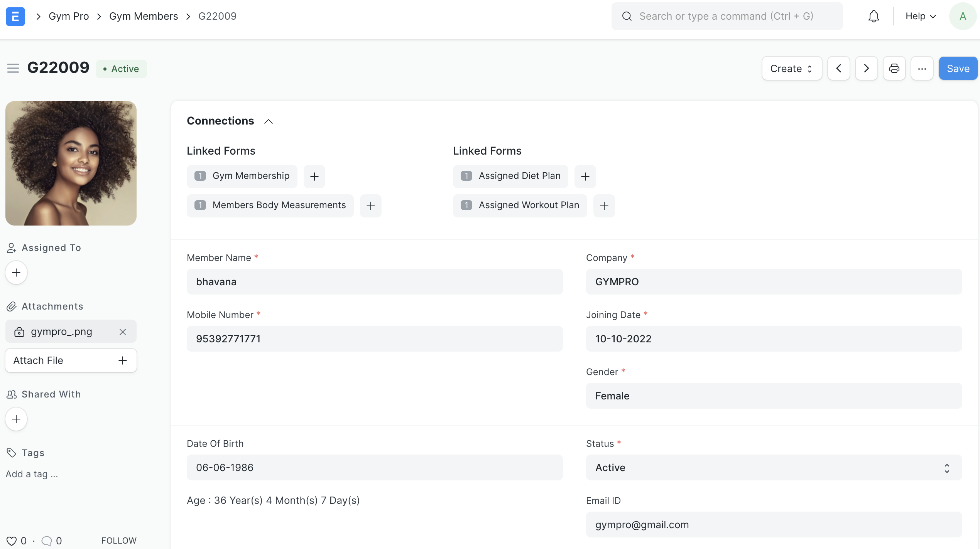The image size is (980, 549).
Task: Go to previous record arrow
Action: 838,69
